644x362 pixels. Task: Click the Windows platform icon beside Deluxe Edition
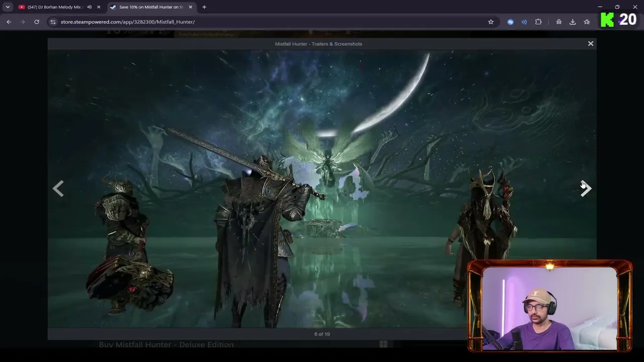[x=383, y=344]
